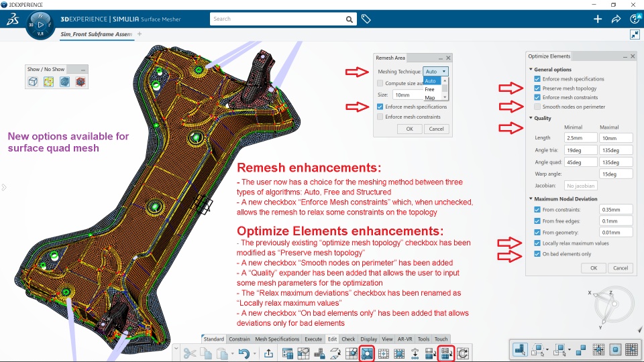Click the plus Add icon in top bar

[x=598, y=19]
